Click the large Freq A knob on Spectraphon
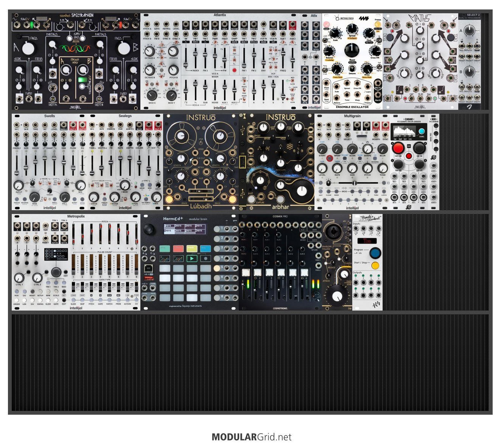Viewport: 504px width, 445px height. click(x=28, y=48)
